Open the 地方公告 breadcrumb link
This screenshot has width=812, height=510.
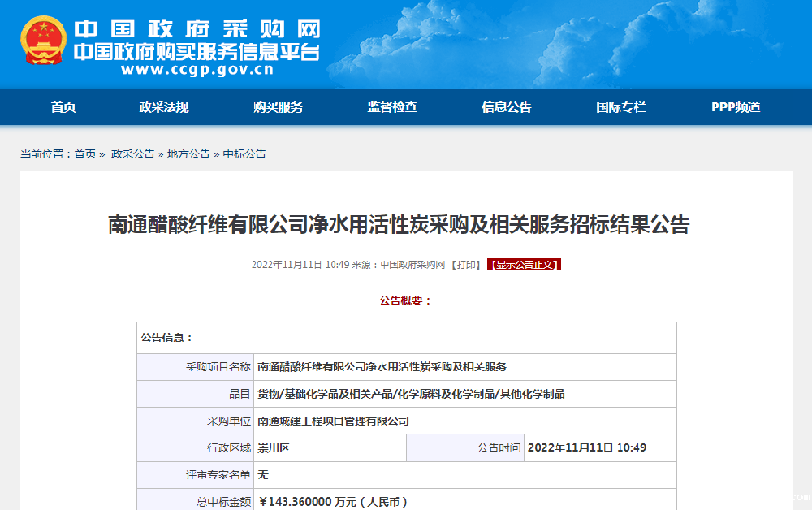pyautogui.click(x=188, y=153)
